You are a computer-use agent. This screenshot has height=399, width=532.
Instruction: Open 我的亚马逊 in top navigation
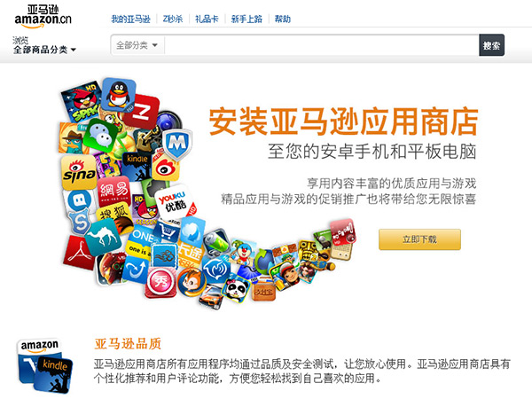click(x=131, y=19)
